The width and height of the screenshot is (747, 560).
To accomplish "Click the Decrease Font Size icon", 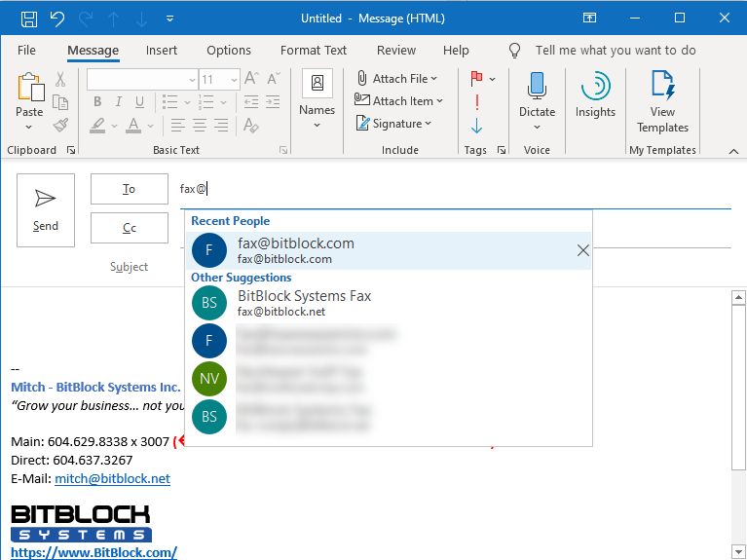I will pos(273,79).
